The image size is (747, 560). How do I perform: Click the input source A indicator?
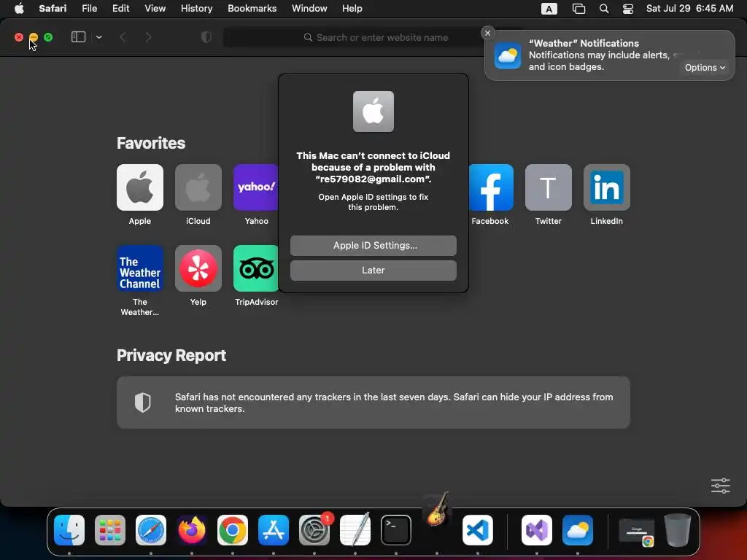[x=549, y=9]
